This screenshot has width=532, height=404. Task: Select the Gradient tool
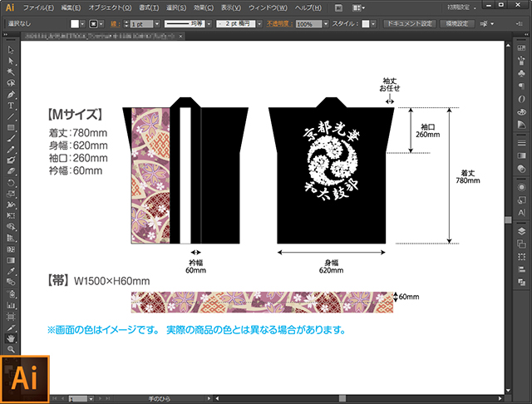point(11,260)
